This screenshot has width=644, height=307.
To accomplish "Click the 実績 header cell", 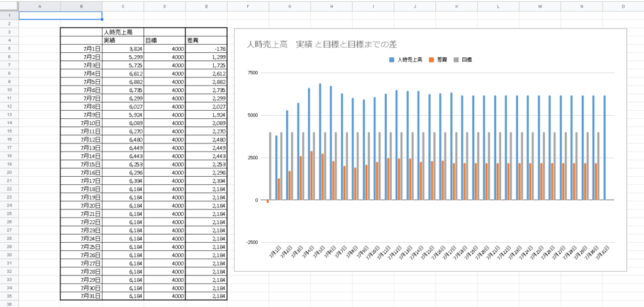I will pyautogui.click(x=123, y=40).
